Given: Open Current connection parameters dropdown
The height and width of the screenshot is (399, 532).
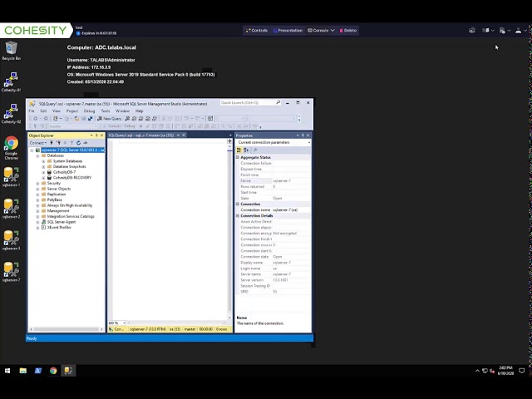Looking at the screenshot, I should click(x=308, y=142).
